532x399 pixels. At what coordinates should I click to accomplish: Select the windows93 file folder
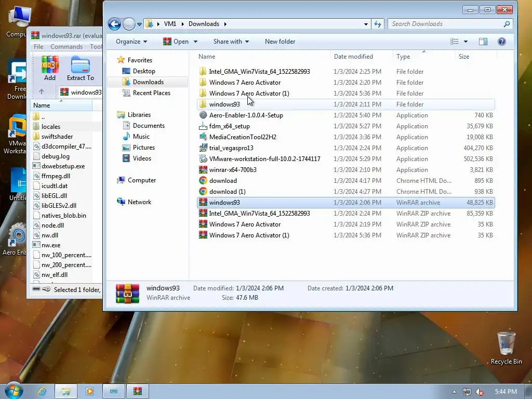click(345, 104)
